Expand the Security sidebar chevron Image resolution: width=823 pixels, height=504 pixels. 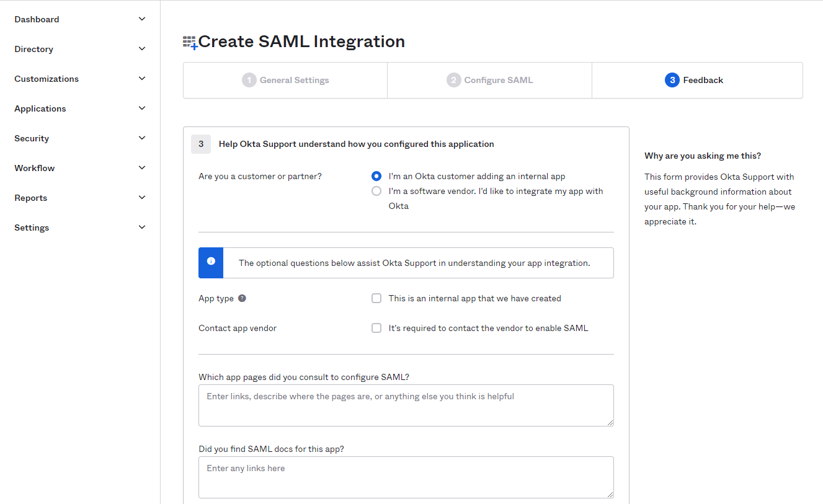click(142, 138)
